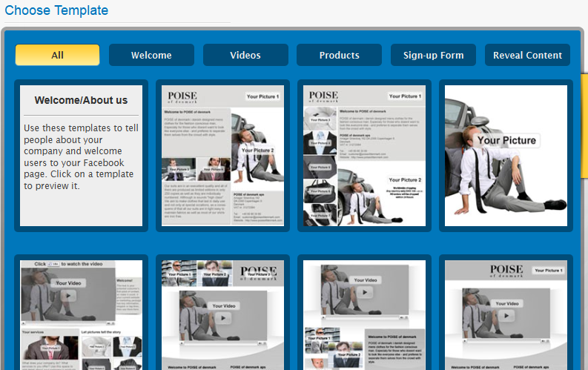Hit play icon in template with POISE logo above video

(506, 316)
